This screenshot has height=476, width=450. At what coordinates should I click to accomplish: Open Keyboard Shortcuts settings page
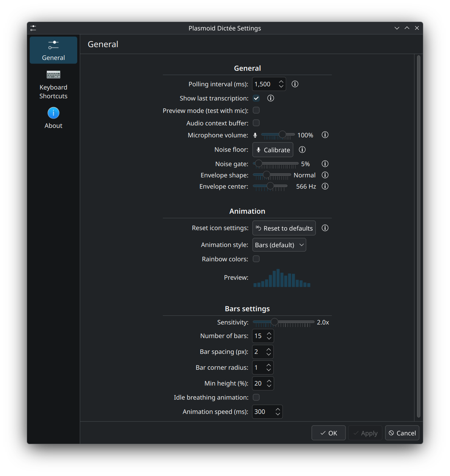click(x=53, y=85)
